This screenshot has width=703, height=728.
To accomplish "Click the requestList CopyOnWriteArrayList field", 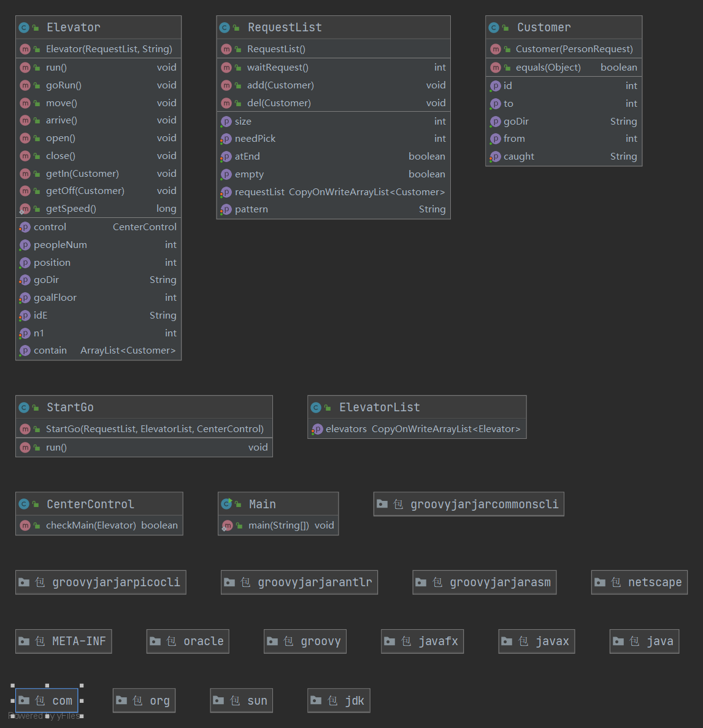I will [333, 192].
